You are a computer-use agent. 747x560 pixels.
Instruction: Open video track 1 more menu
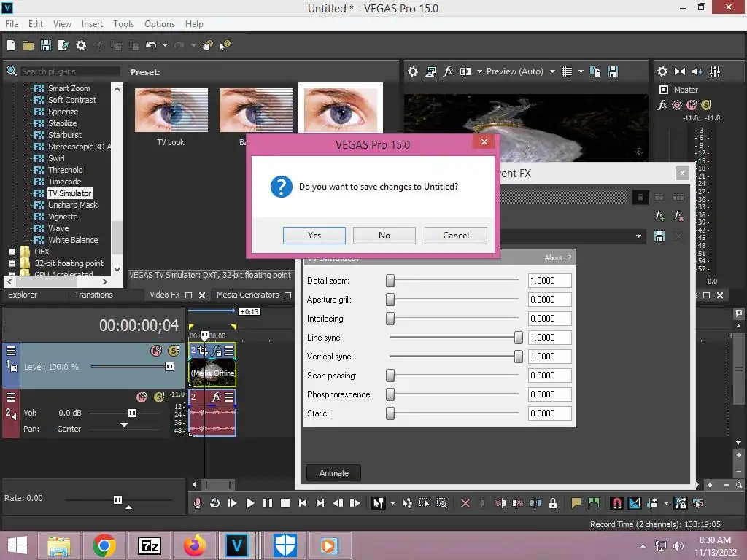pos(10,351)
